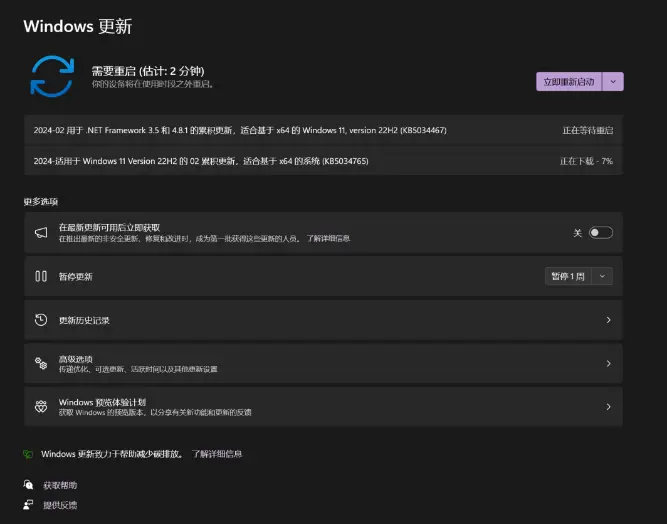
Task: Open 更新历史记录 via its chevron
Action: [x=608, y=320]
